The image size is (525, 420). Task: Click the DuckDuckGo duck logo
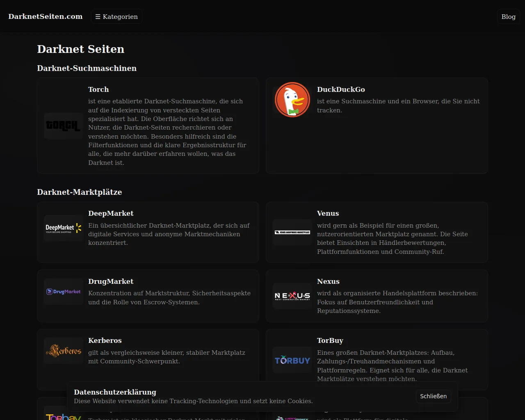click(292, 100)
